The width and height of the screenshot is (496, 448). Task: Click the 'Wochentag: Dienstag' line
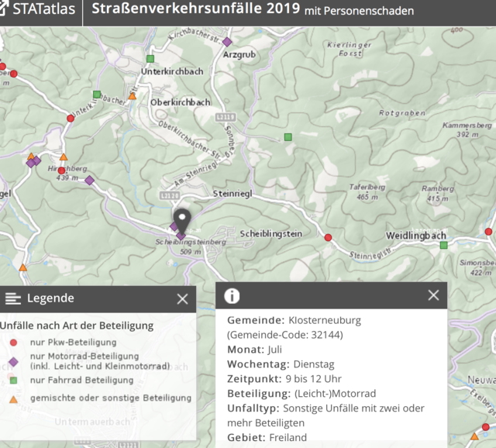pyautogui.click(x=281, y=364)
